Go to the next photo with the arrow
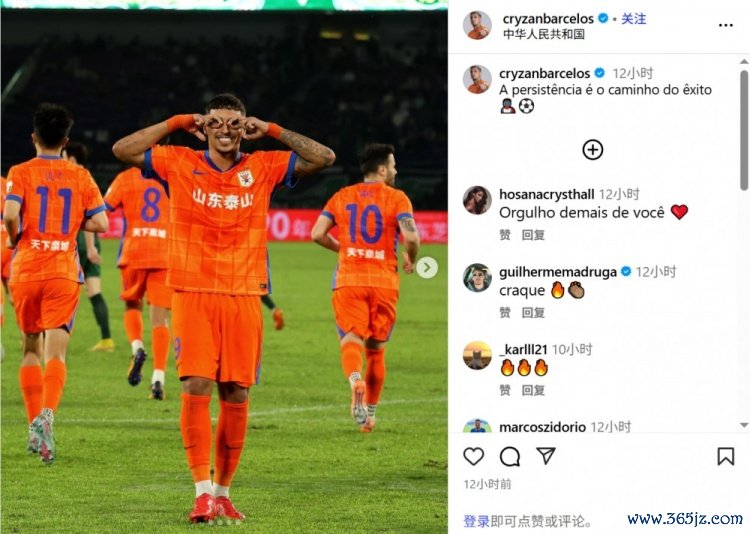 (427, 268)
